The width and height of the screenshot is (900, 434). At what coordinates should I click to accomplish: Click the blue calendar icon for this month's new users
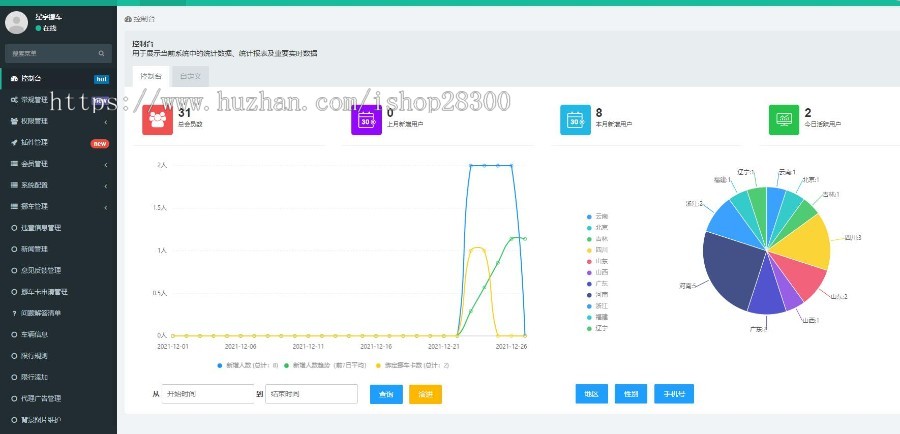click(575, 119)
